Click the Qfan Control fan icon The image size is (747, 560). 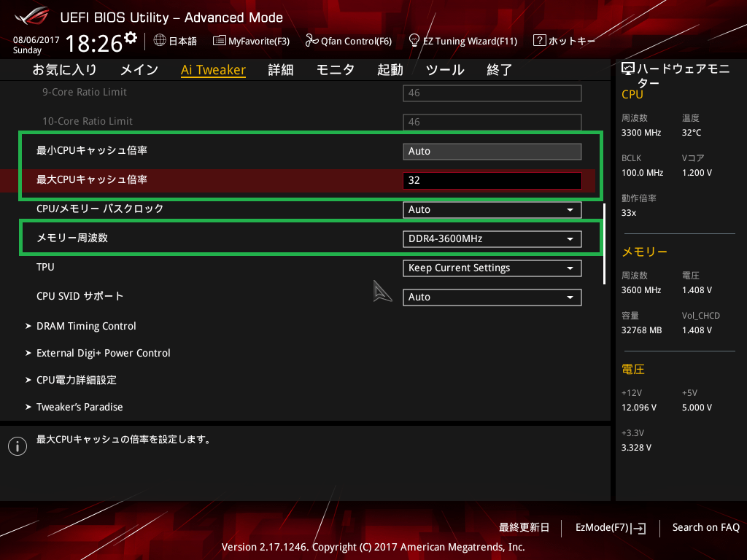click(x=311, y=41)
